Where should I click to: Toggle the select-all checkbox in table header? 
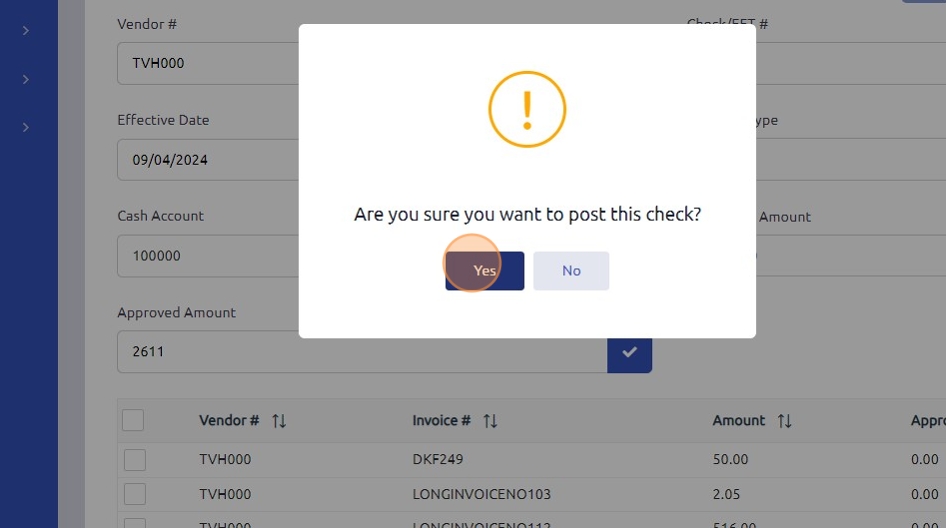tap(133, 420)
